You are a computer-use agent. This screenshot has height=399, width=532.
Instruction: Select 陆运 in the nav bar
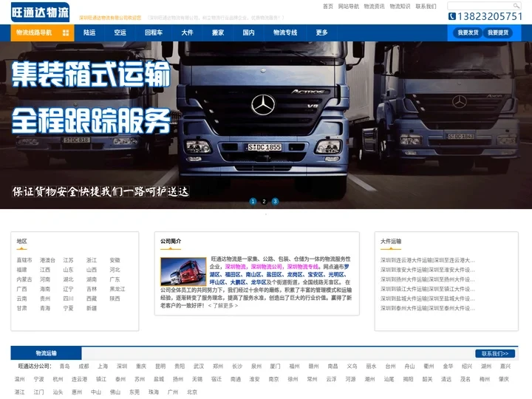point(89,33)
